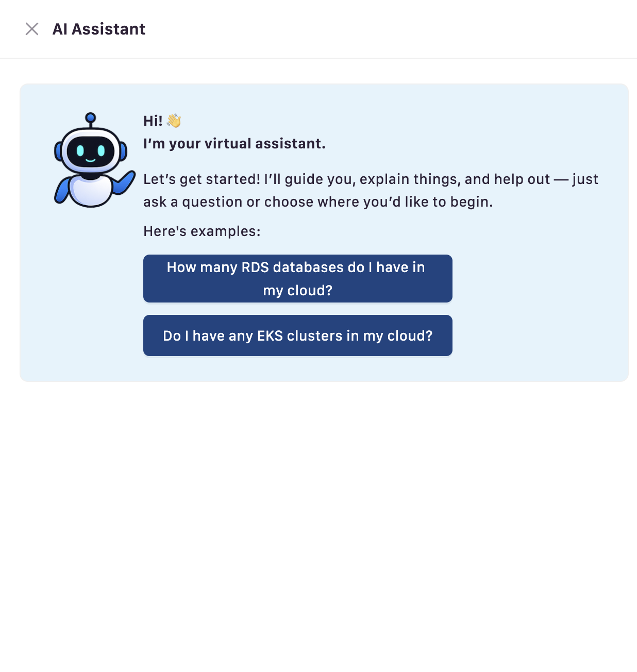Viewport: 637px width, 672px height.
Task: Click the robot's white torso
Action: pyautogui.click(x=91, y=192)
